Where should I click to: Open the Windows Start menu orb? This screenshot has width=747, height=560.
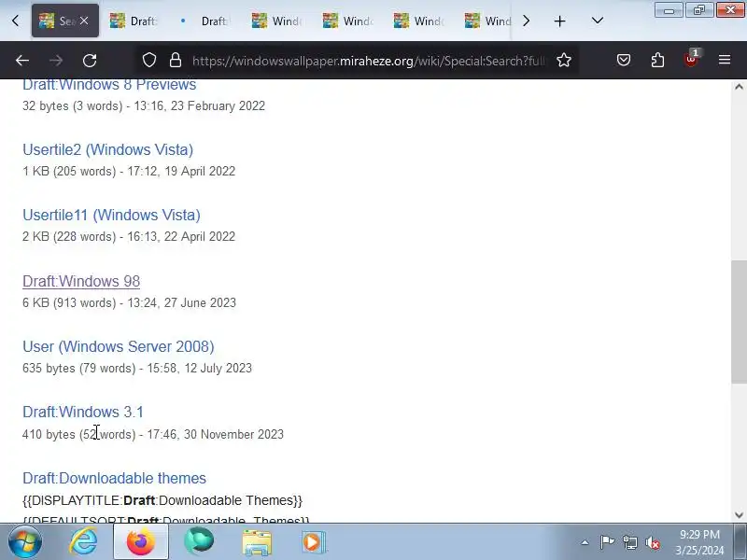25,542
